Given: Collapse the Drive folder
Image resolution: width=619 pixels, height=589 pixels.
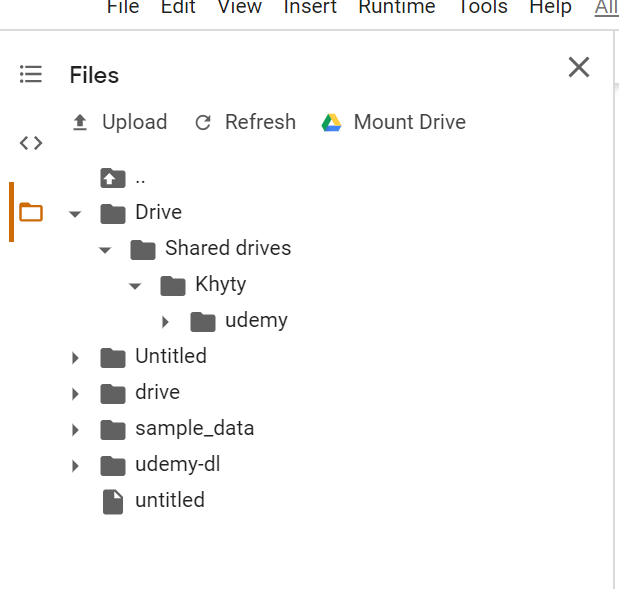Looking at the screenshot, I should point(75,213).
